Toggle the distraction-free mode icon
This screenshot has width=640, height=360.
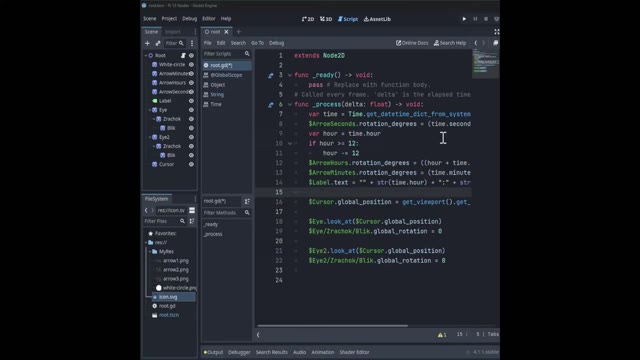click(497, 32)
